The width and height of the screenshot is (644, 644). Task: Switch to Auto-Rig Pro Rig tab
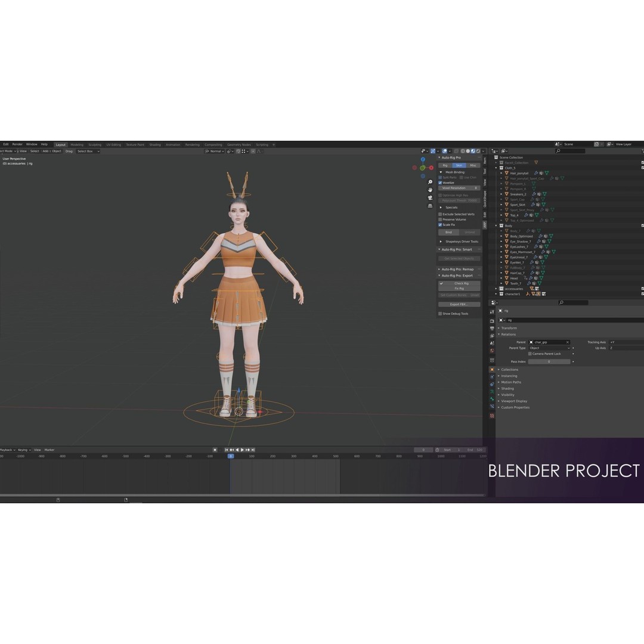445,165
